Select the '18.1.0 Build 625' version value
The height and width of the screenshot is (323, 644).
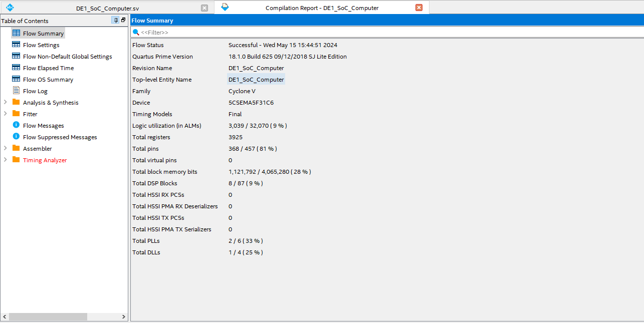click(288, 57)
